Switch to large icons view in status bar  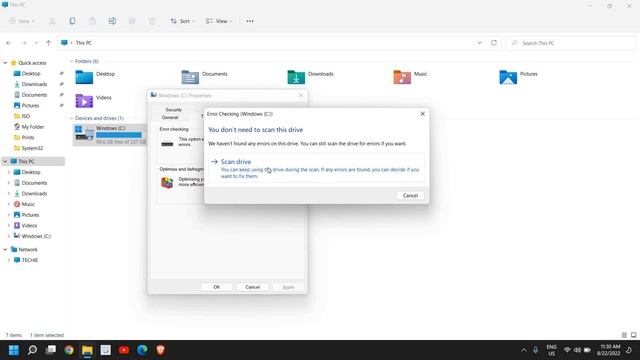[633, 335]
